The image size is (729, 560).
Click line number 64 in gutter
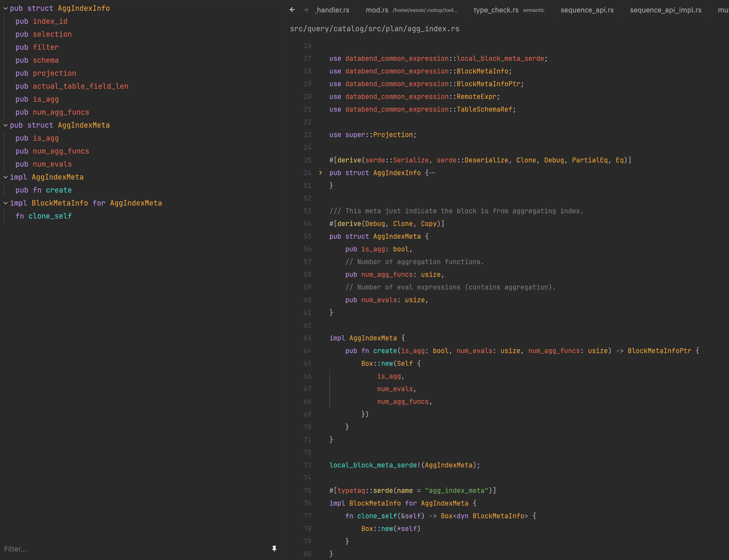coord(307,351)
